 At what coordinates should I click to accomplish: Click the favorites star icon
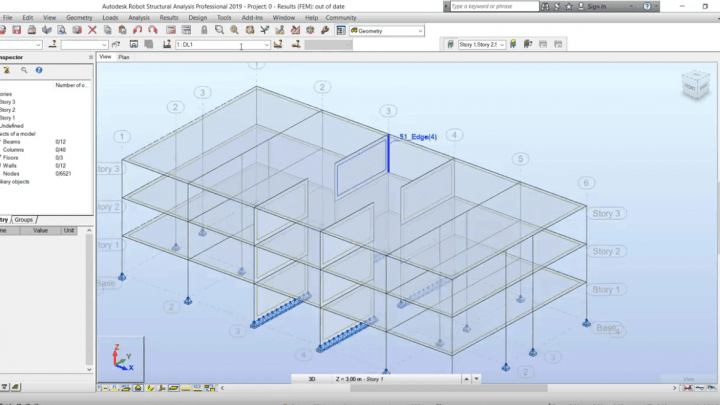[x=569, y=6]
